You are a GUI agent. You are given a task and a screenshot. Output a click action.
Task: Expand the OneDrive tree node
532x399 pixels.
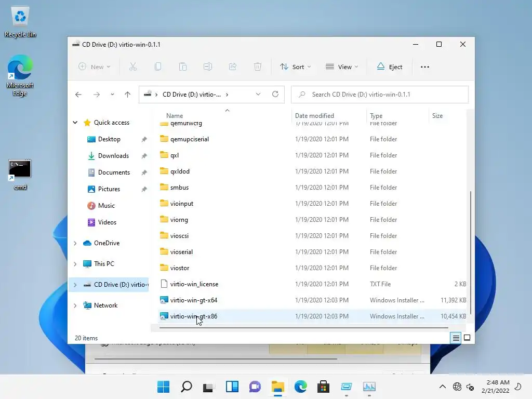tap(75, 243)
